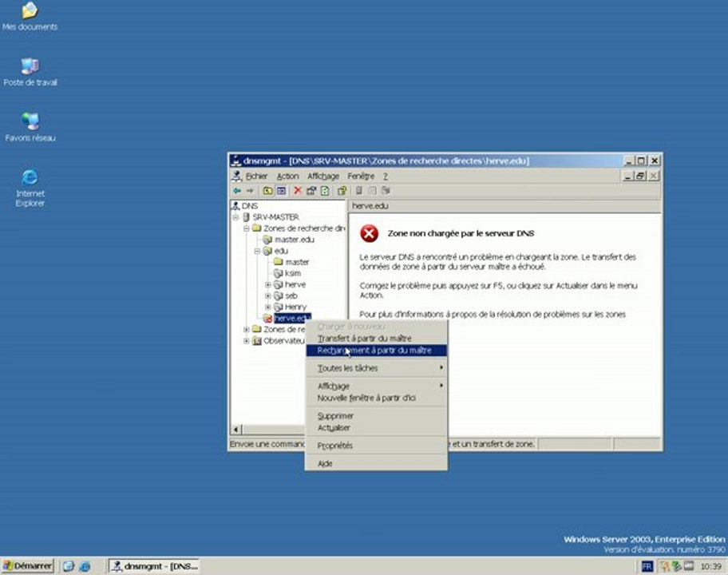Click the red X Delete toolbar icon
728x575 pixels.
[x=298, y=191]
